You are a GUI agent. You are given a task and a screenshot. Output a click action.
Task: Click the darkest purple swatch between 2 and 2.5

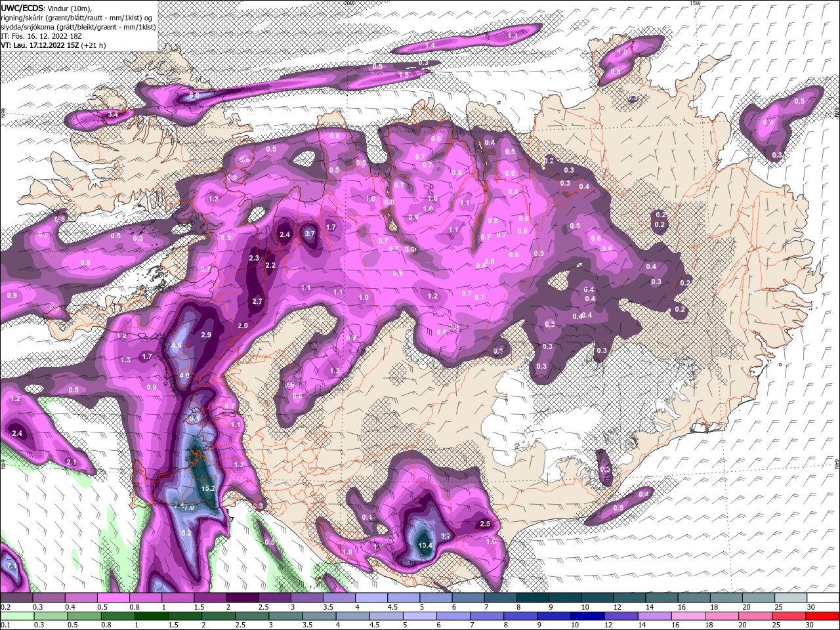tap(242, 598)
